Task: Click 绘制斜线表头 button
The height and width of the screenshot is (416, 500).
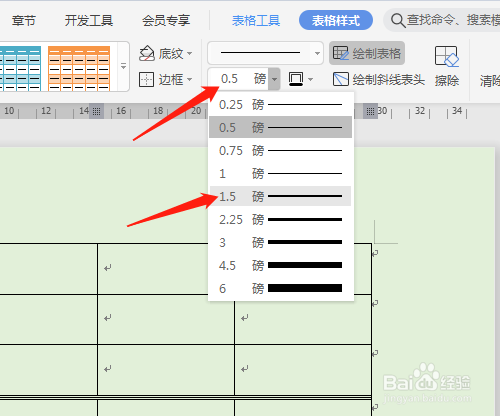Action: pos(379,79)
